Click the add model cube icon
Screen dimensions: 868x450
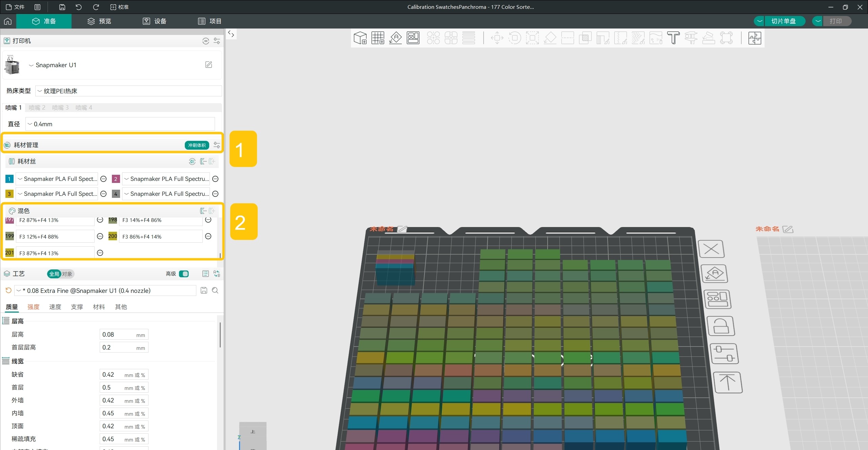(x=360, y=38)
